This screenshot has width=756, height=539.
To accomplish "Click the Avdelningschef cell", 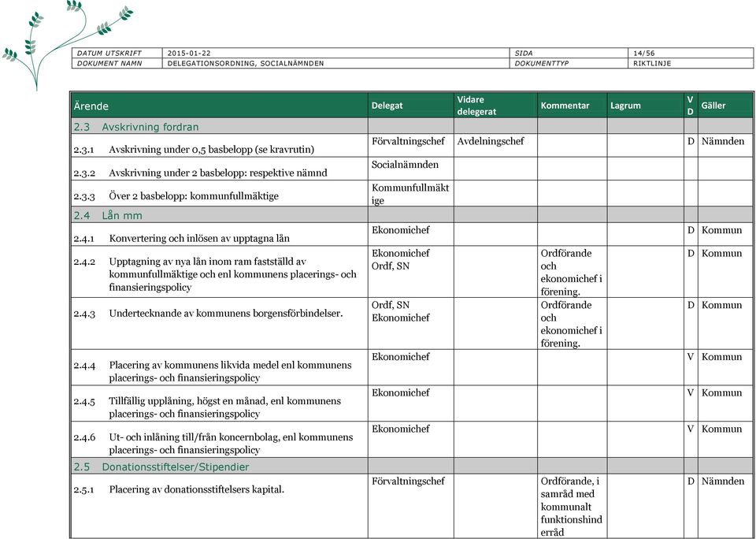I will coord(491,141).
